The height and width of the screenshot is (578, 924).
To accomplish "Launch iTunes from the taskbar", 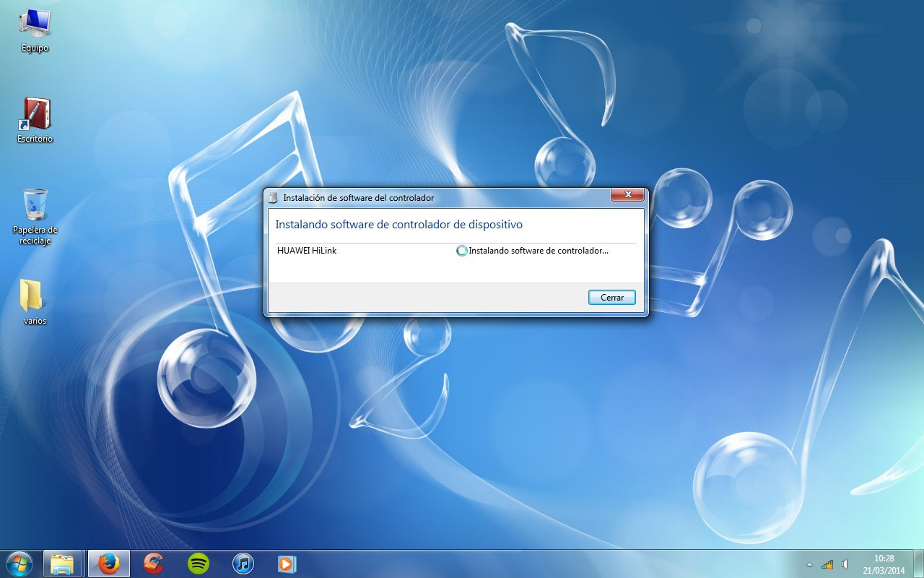I will click(243, 564).
